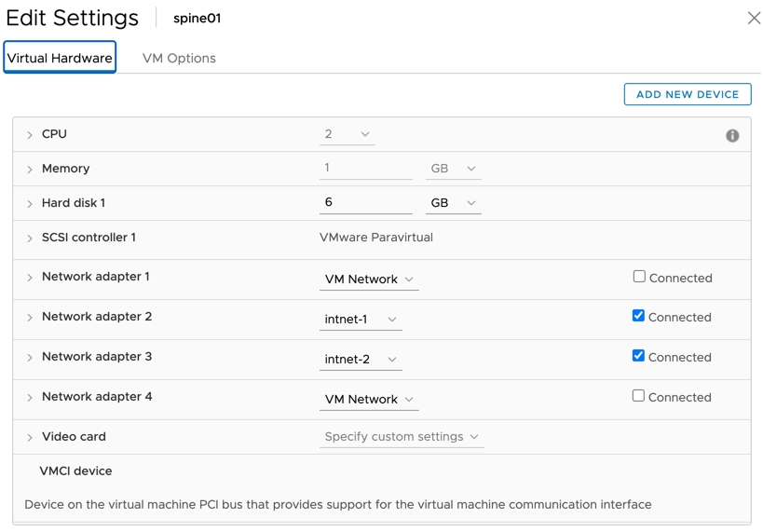Open the CPU count dropdown
The height and width of the screenshot is (532, 763).
pos(347,135)
